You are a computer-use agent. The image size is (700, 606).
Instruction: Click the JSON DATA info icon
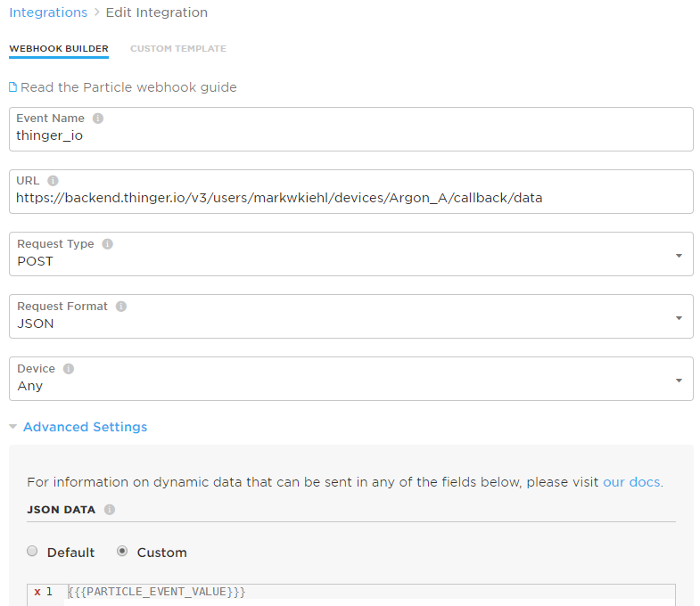point(110,510)
